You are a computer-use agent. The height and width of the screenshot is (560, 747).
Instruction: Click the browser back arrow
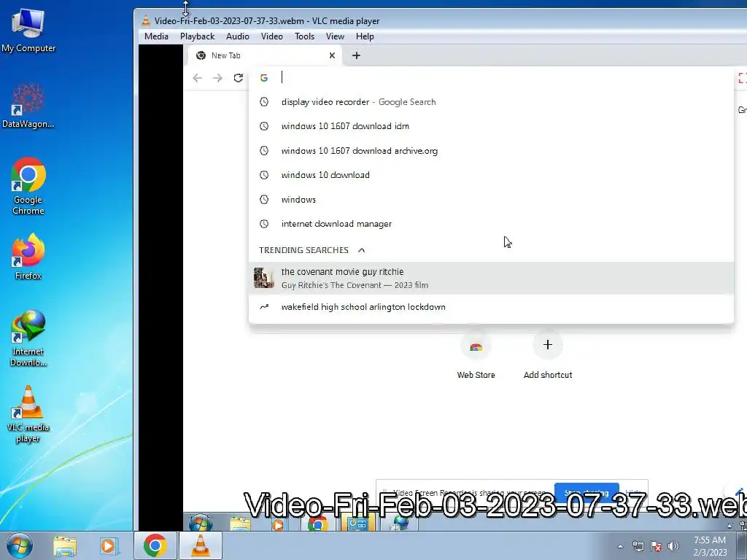[197, 78]
